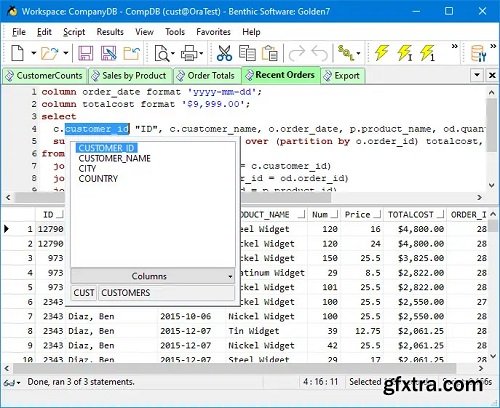Click the CUST schema field
The height and width of the screenshot is (408, 500).
84,293
